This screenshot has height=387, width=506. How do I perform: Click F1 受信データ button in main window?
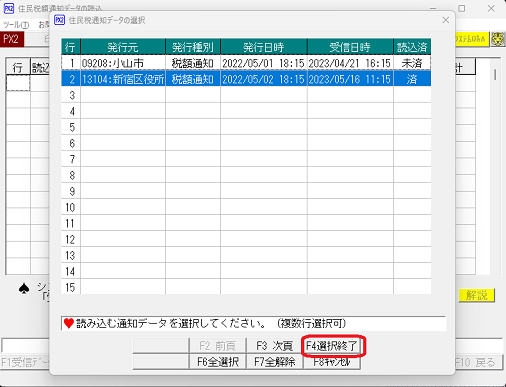click(x=25, y=362)
